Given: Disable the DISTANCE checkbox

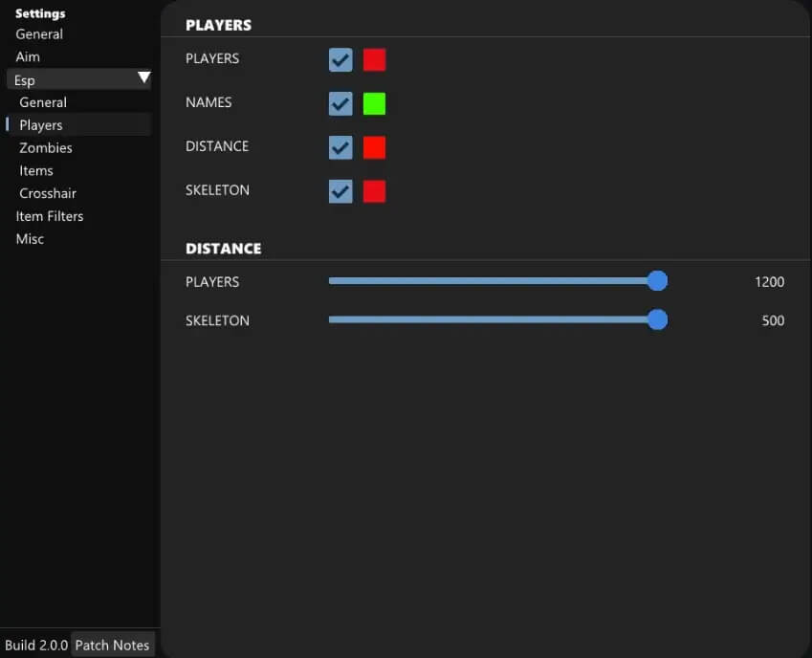Looking at the screenshot, I should (340, 147).
